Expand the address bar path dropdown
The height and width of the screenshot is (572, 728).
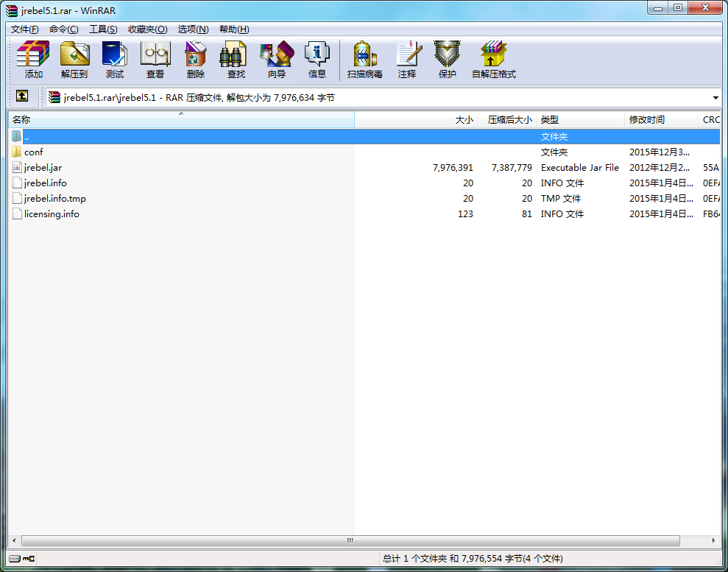click(x=715, y=97)
